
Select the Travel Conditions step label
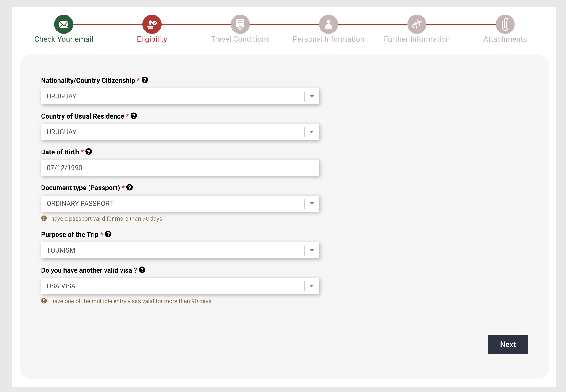pyautogui.click(x=240, y=39)
